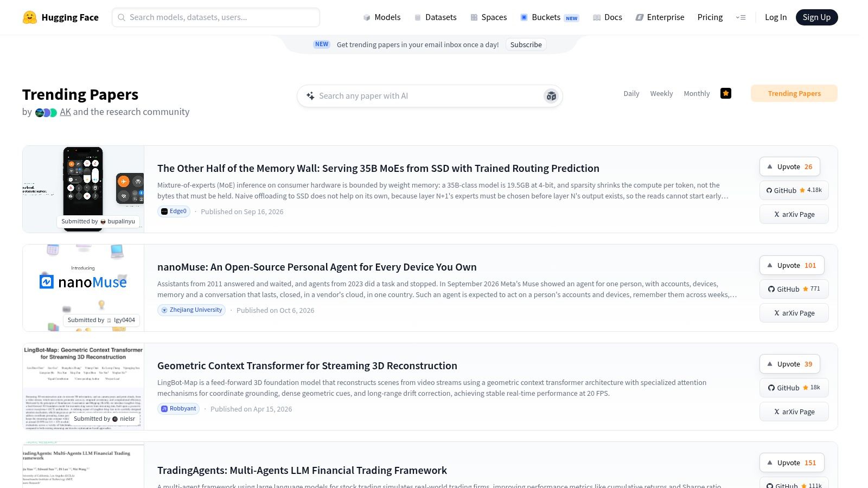
Task: Open the AK profile link
Action: (x=65, y=112)
